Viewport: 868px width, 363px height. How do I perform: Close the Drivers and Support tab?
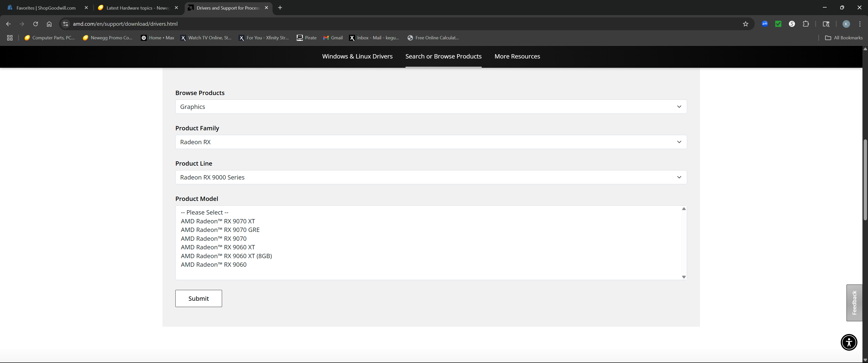click(266, 8)
